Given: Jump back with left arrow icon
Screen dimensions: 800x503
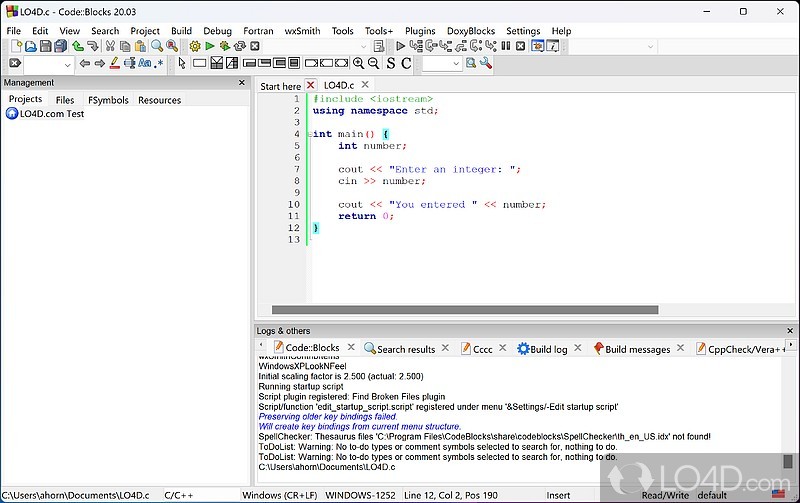Looking at the screenshot, I should tap(85, 63).
